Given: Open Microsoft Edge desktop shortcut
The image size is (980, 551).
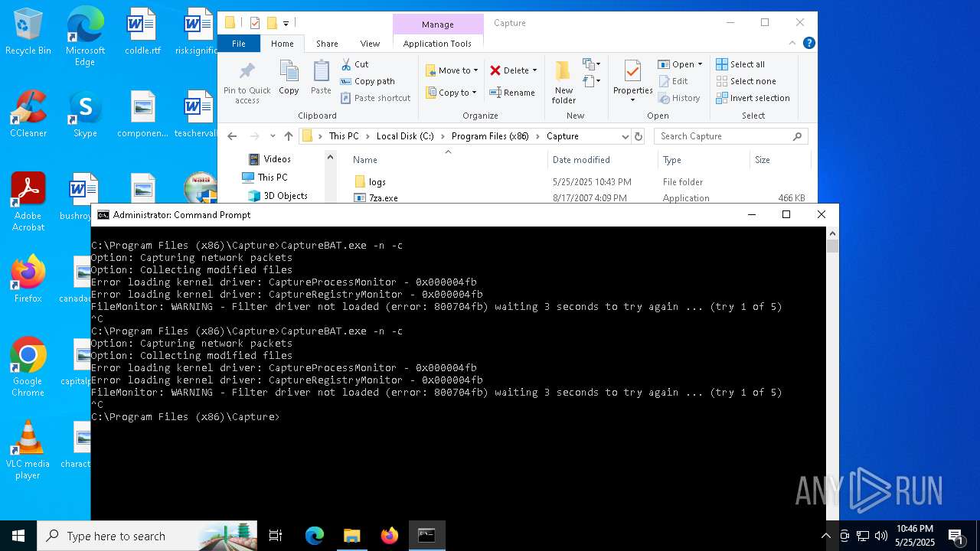Looking at the screenshot, I should tap(85, 37).
